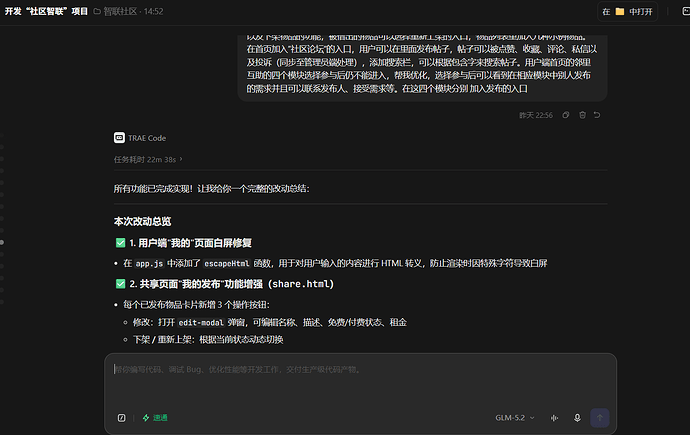Click the project title 开发"社区智联"项目
Viewport: 690px width, 435px height.
[x=46, y=11]
